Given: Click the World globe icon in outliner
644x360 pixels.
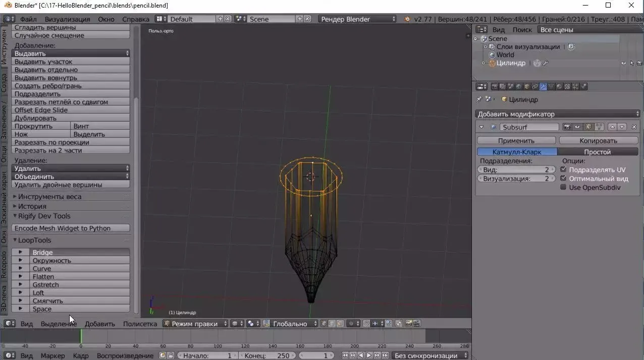Looking at the screenshot, I should coord(492,55).
